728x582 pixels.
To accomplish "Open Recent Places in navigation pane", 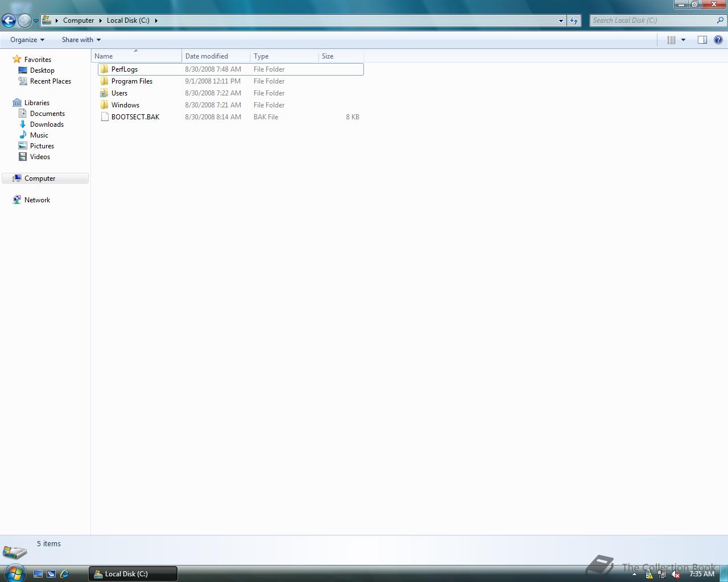I will pyautogui.click(x=51, y=81).
